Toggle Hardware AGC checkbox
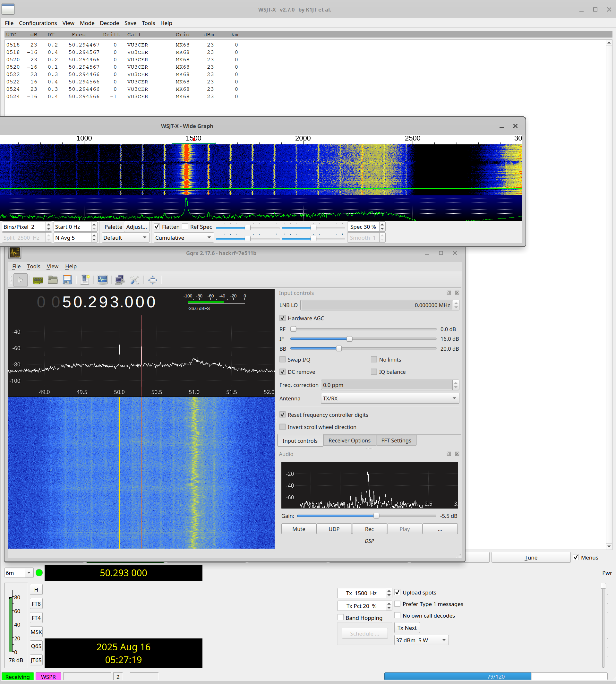 coord(283,318)
